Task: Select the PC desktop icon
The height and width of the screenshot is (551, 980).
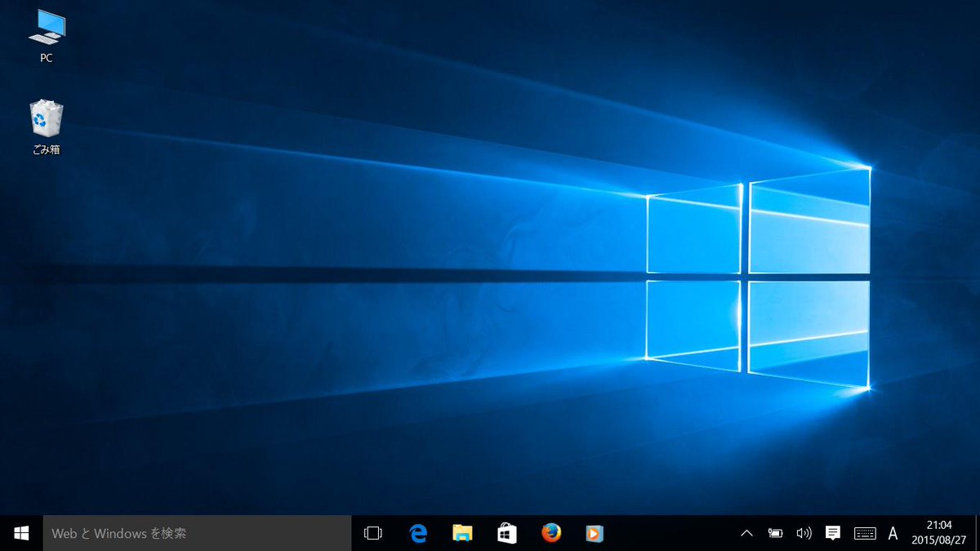Action: (47, 37)
